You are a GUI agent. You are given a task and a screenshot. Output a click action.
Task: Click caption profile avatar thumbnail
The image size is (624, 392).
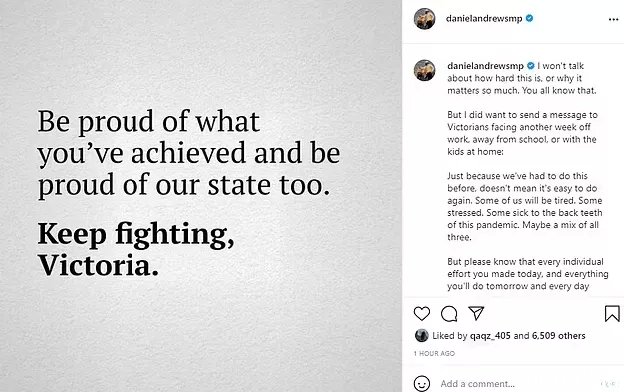(425, 70)
